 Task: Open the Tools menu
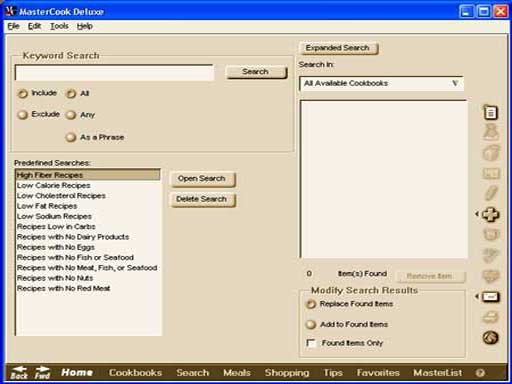pos(59,26)
